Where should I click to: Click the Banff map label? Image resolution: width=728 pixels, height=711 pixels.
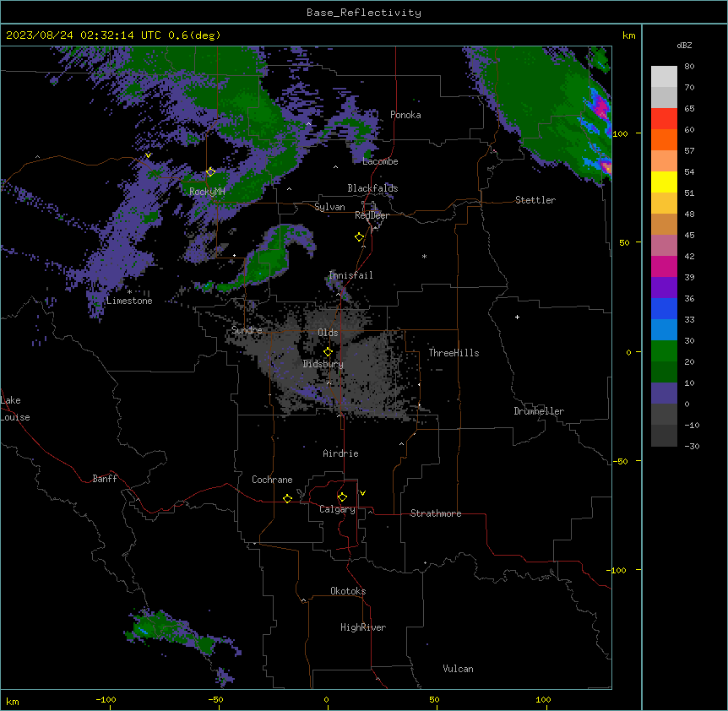tap(105, 479)
